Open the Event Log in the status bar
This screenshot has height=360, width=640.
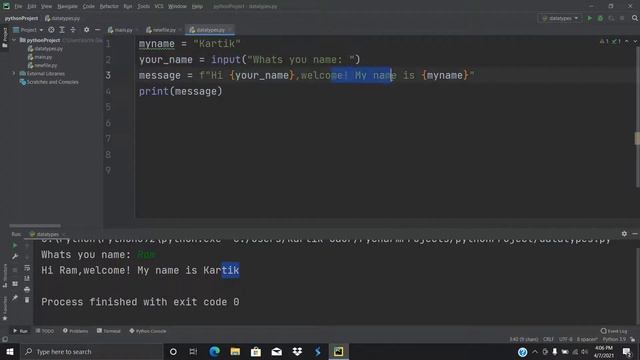point(614,331)
